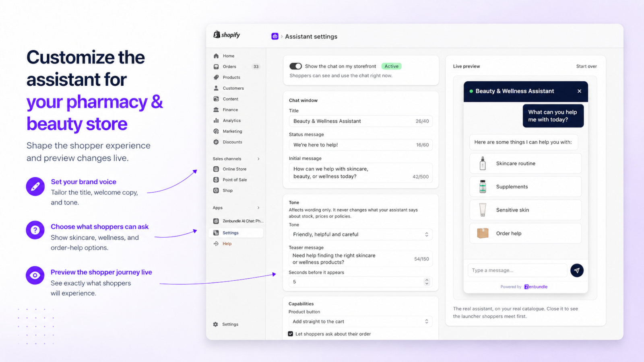This screenshot has height=362, width=644.
Task: Click the Start over link
Action: click(586, 66)
